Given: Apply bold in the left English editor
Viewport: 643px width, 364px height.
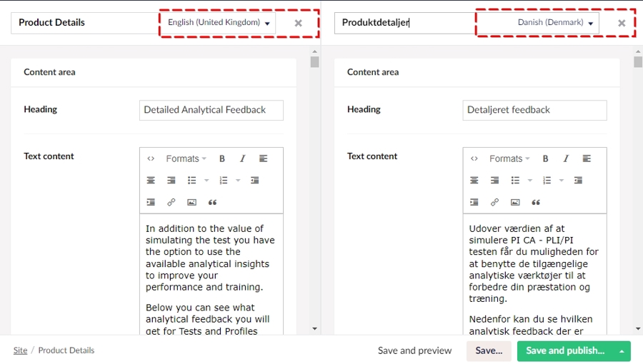Looking at the screenshot, I should point(222,158).
